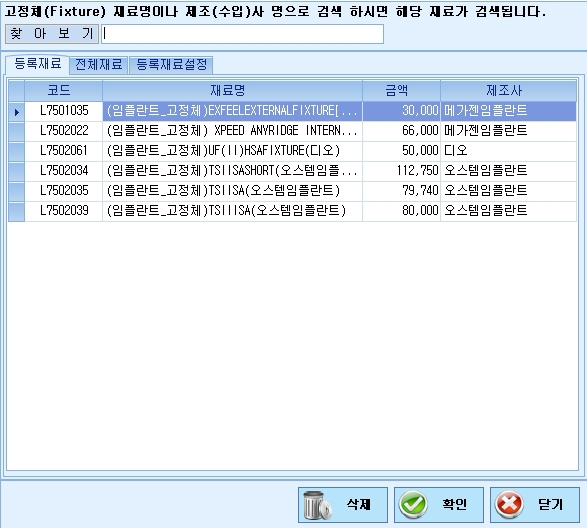This screenshot has height=528, width=587.
Task: Click the 80,000 price cell
Action: [x=401, y=211]
